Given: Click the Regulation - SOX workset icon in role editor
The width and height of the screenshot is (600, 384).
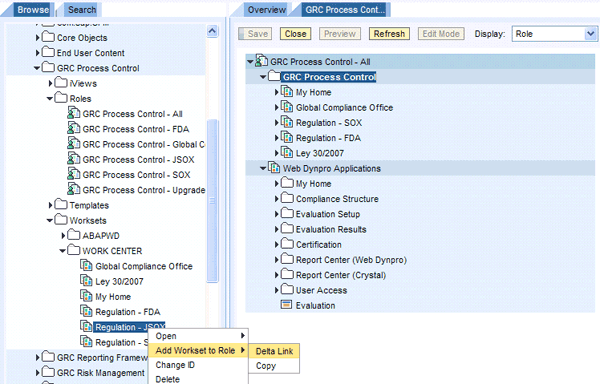Looking at the screenshot, I should 287,122.
